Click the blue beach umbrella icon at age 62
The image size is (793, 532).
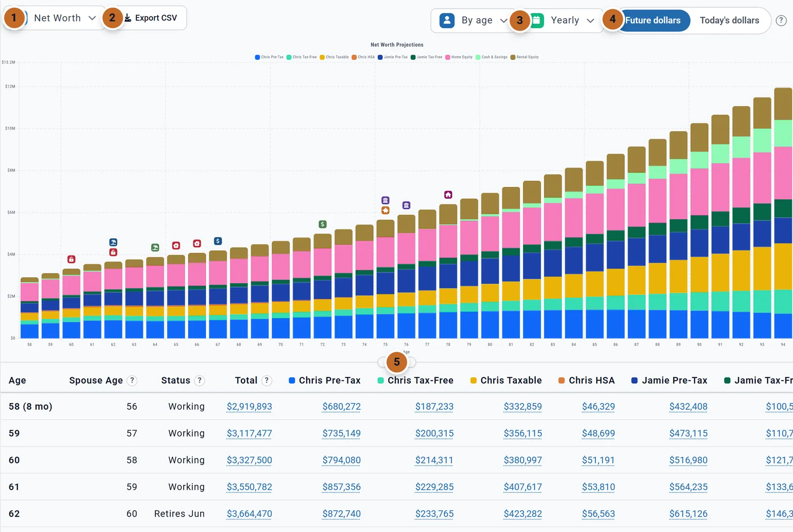point(113,242)
